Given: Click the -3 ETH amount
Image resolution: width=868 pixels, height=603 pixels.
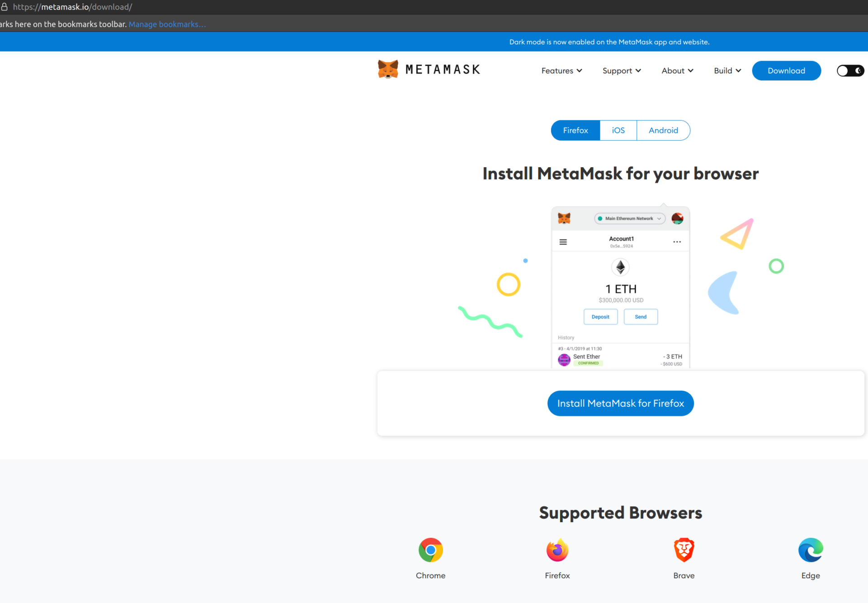Looking at the screenshot, I should (x=672, y=356).
